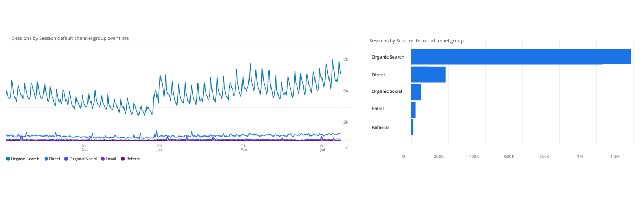Click the 01 Jul date axis label

(x=323, y=148)
